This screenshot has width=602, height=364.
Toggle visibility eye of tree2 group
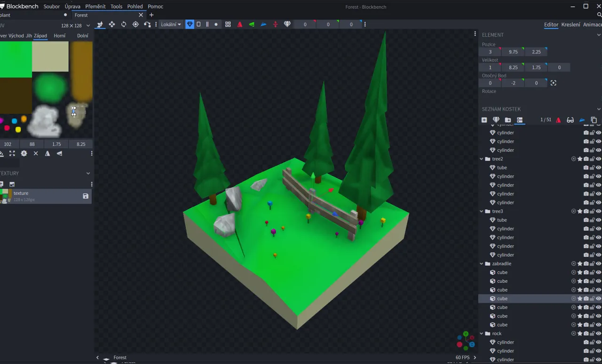pyautogui.click(x=598, y=159)
